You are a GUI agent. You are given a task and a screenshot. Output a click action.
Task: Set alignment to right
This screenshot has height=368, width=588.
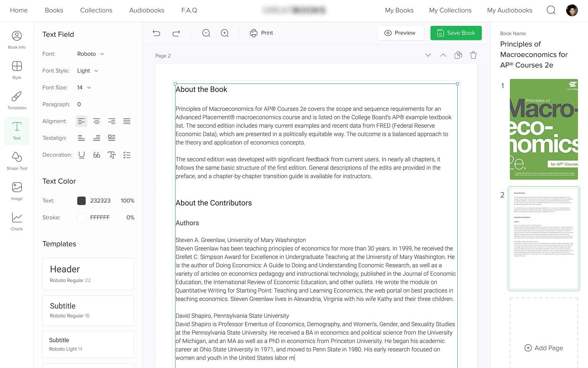(112, 121)
